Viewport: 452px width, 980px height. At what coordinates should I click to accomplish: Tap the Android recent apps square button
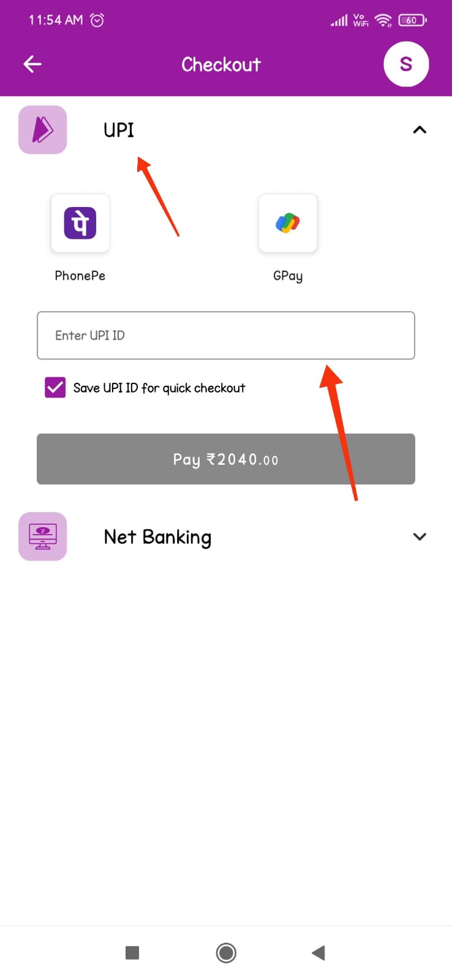click(132, 952)
